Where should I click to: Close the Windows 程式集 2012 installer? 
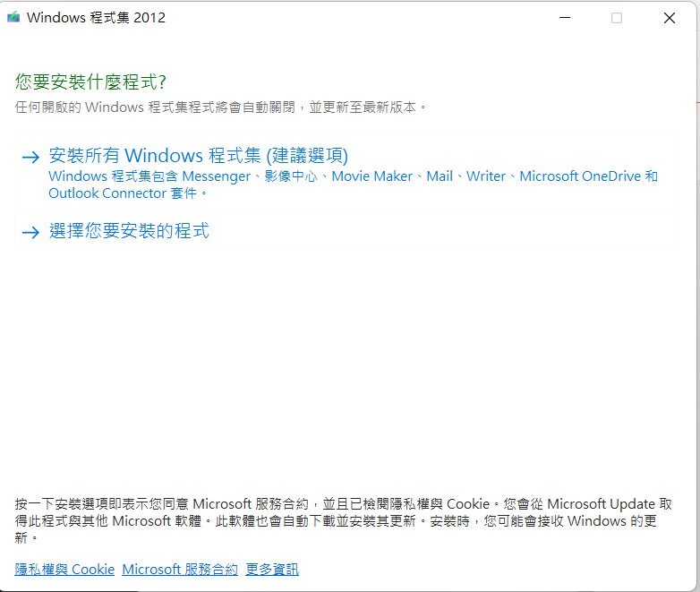(670, 18)
